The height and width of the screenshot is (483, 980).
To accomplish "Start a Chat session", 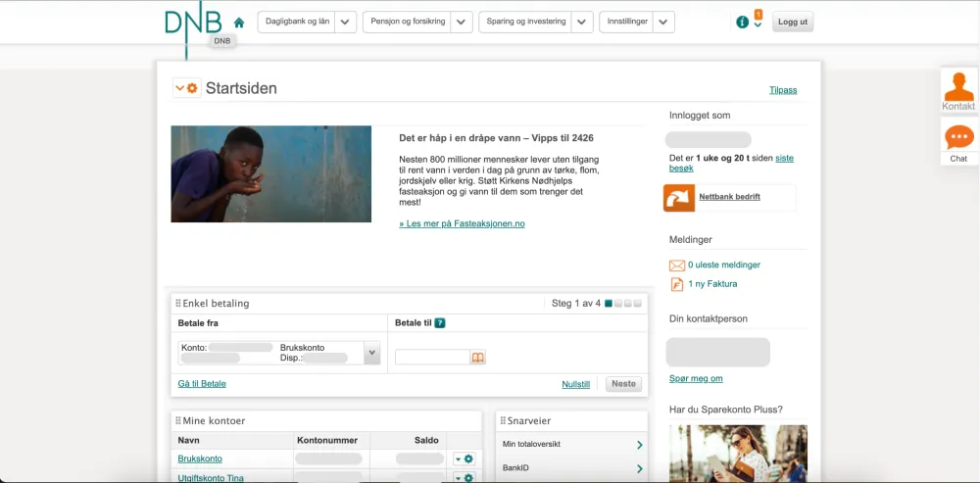I will 958,141.
